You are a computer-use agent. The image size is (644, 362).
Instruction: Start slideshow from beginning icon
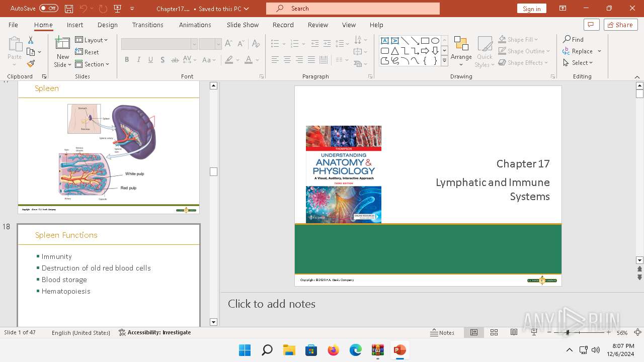click(118, 9)
